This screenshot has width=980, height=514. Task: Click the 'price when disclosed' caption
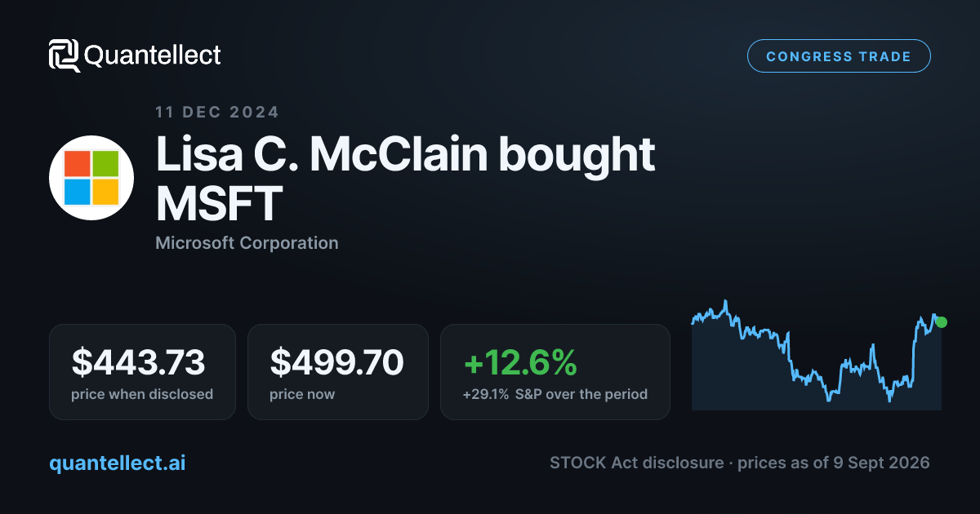(x=142, y=394)
